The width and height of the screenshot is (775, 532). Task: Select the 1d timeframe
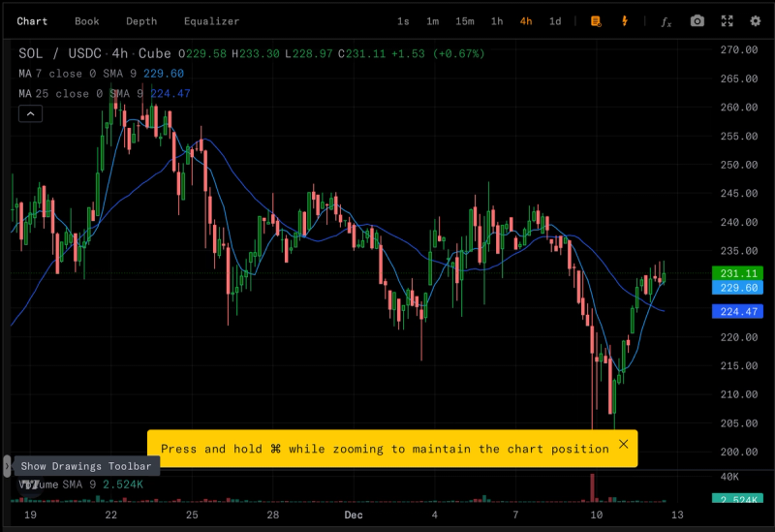click(x=555, y=21)
